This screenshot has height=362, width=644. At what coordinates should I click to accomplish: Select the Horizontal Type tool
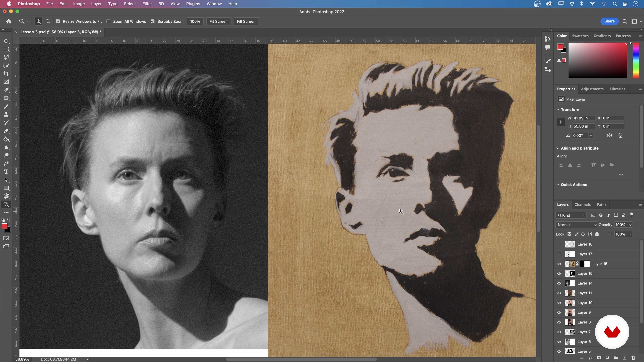click(x=6, y=172)
